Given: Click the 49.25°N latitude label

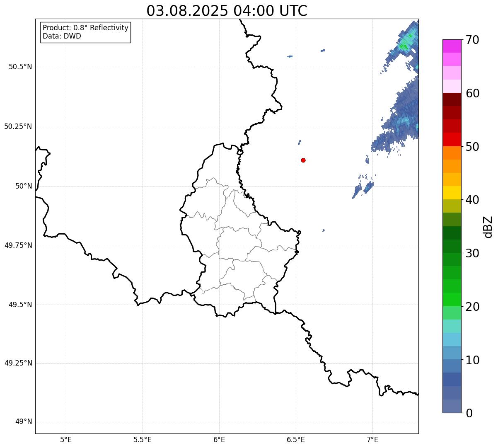Looking at the screenshot, I should point(18,363).
